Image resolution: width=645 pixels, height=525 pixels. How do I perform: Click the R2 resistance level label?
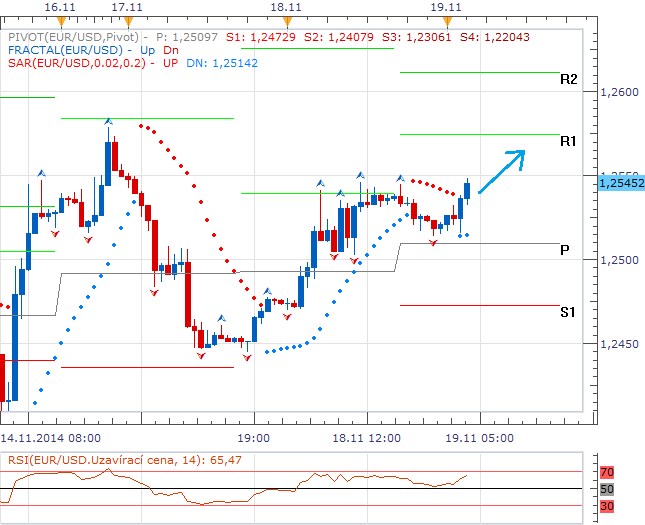click(x=568, y=79)
